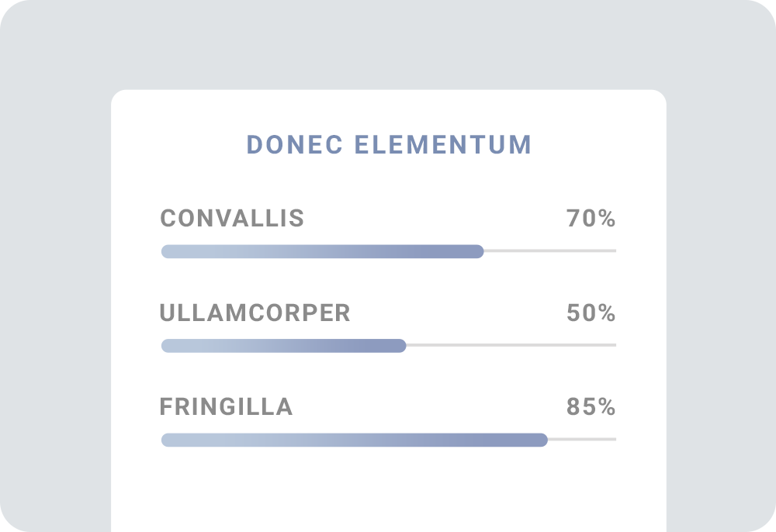
Task: Click the DONEC ELEMENTUM heading
Action: [389, 145]
